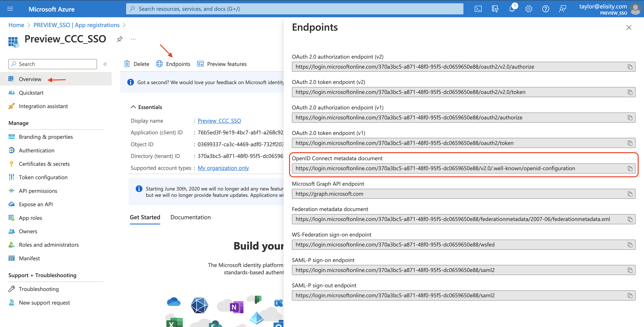Switch to the Documentation tab
644x327 pixels.
pos(191,217)
